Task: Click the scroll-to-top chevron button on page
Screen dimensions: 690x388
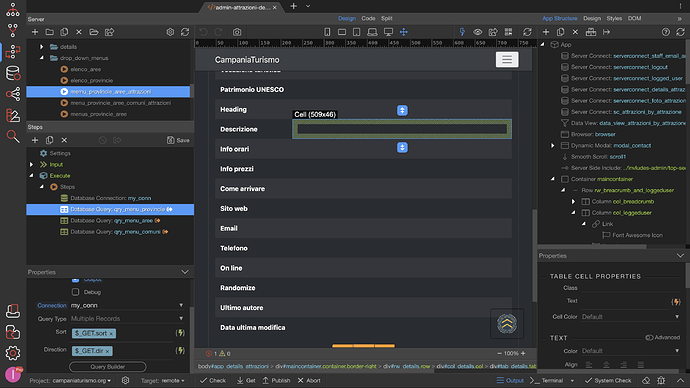Action: (x=507, y=324)
